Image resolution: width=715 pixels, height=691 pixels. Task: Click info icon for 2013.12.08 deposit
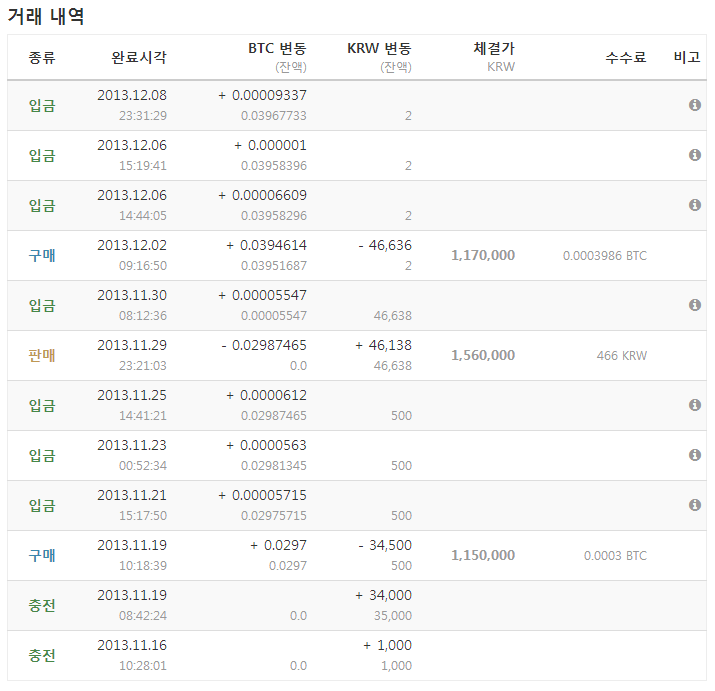695,105
